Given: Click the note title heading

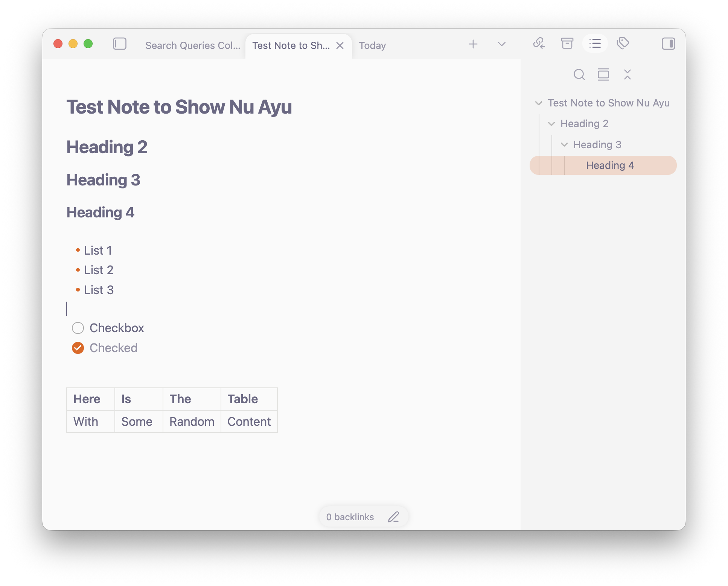Looking at the screenshot, I should 179,107.
